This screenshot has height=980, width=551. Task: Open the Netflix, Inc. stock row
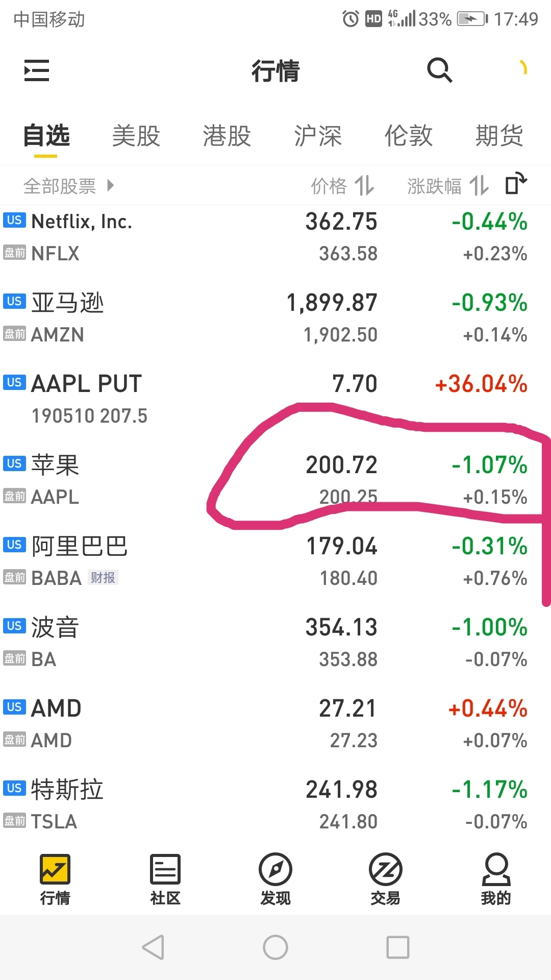275,237
